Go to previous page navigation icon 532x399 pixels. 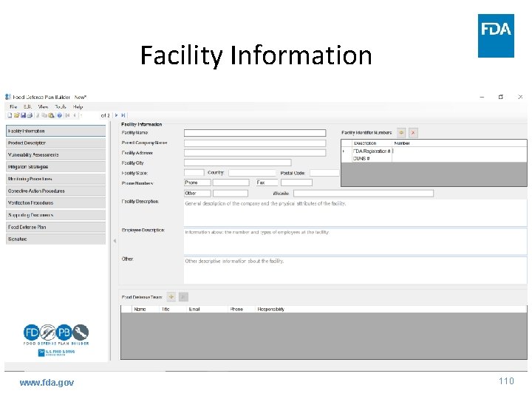[75, 115]
